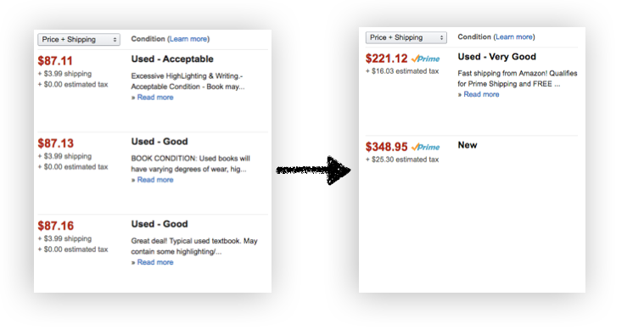Open left Price + Shipping sort dropdown

(x=79, y=39)
